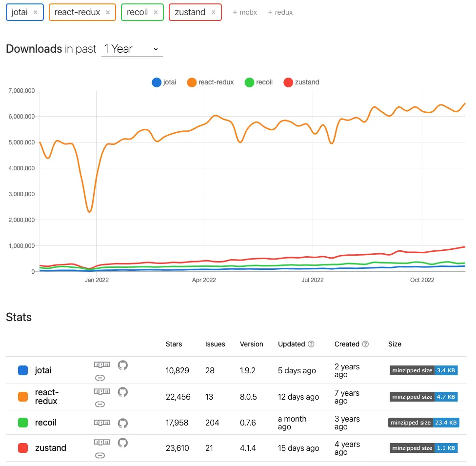
Task: Click the green recoil color swatch in Stats
Action: [x=23, y=423]
